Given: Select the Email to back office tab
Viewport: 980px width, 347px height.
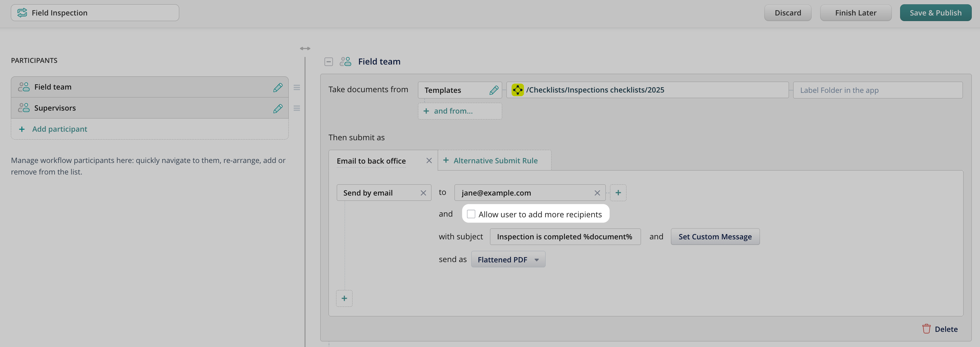Looking at the screenshot, I should (371, 161).
